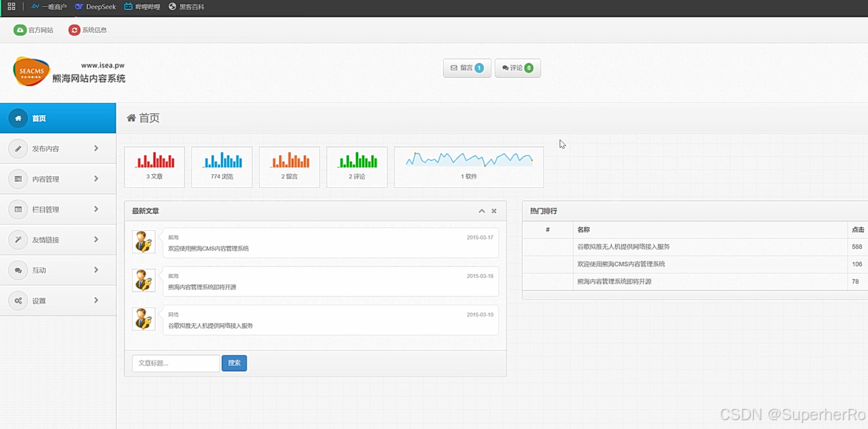This screenshot has height=429, width=868.
Task: Click the table icon for 栏目管理
Action: click(18, 209)
